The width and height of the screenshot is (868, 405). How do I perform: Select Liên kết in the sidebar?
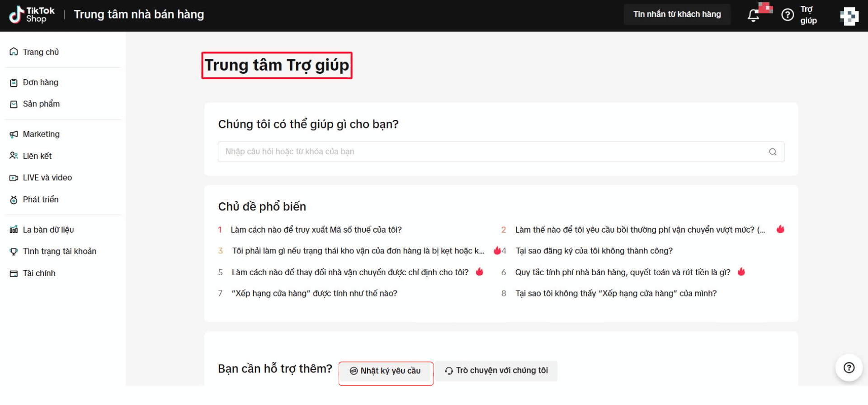click(x=37, y=156)
